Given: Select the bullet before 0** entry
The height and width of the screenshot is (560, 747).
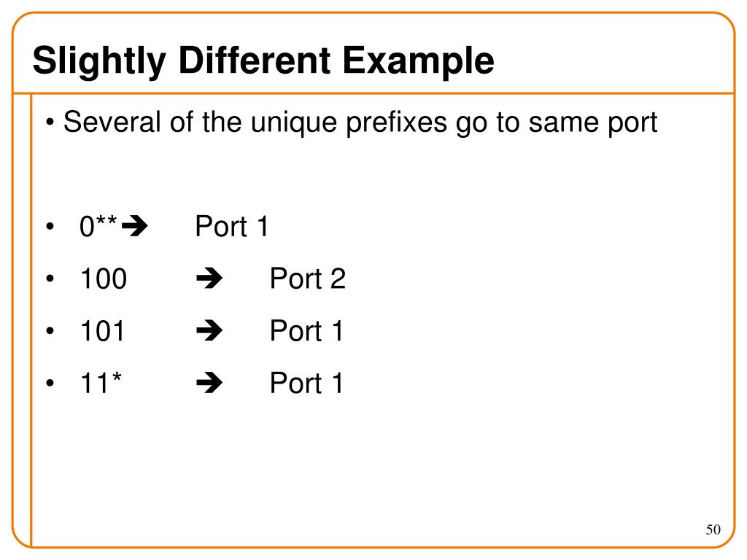Looking at the screenshot, I should pyautogui.click(x=50, y=226).
